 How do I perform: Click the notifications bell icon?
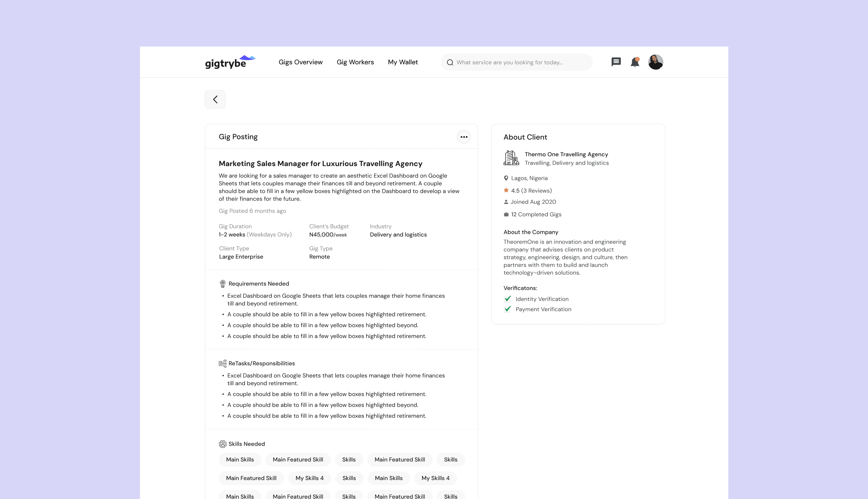pos(635,62)
